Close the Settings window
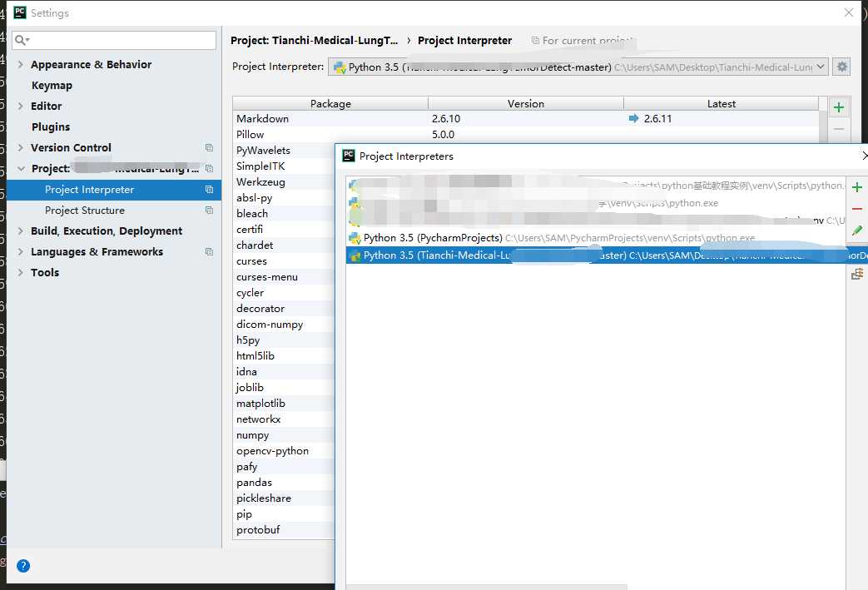 point(849,12)
